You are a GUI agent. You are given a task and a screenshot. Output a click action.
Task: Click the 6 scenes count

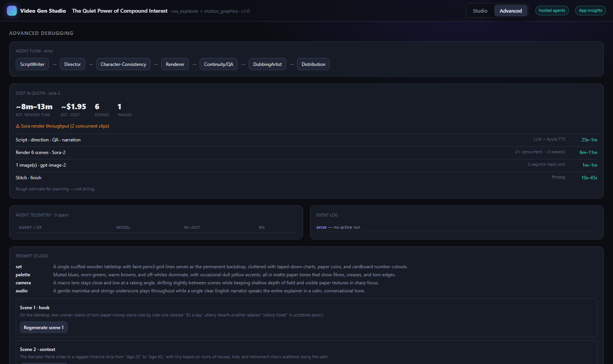pos(97,107)
